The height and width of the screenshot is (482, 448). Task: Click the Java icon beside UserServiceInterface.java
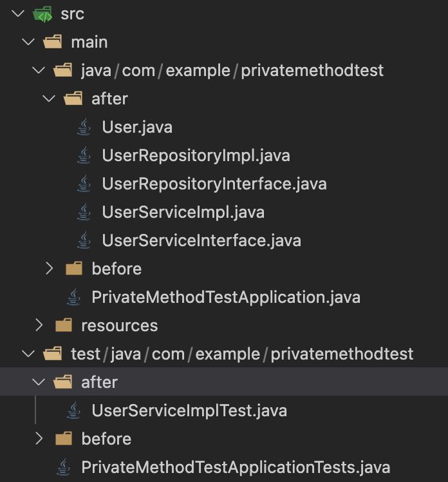coord(84,240)
